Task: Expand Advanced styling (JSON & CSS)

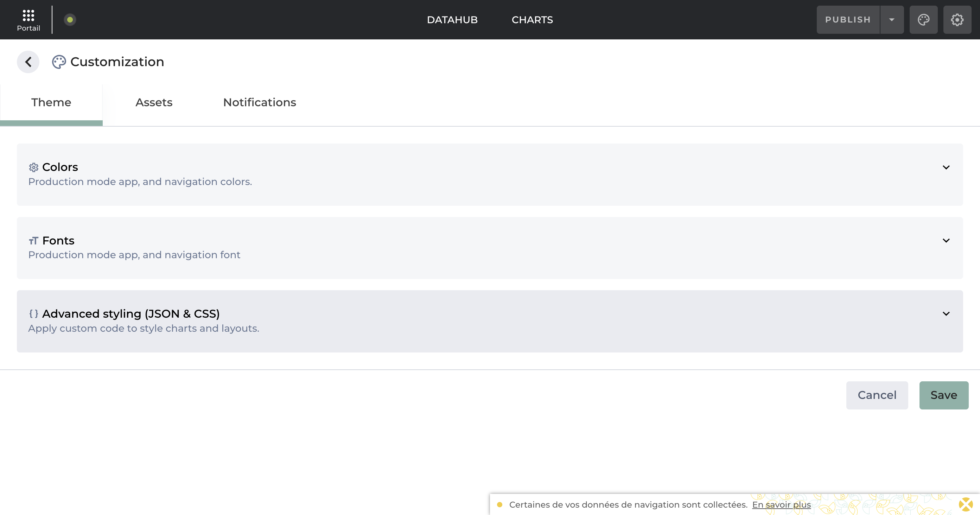Action: pyautogui.click(x=946, y=313)
